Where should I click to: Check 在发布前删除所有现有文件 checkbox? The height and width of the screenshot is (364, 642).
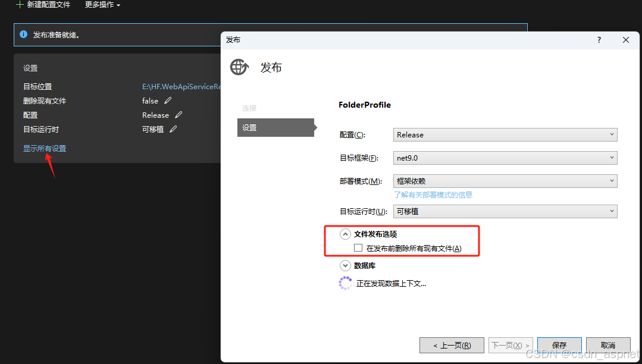(x=358, y=247)
